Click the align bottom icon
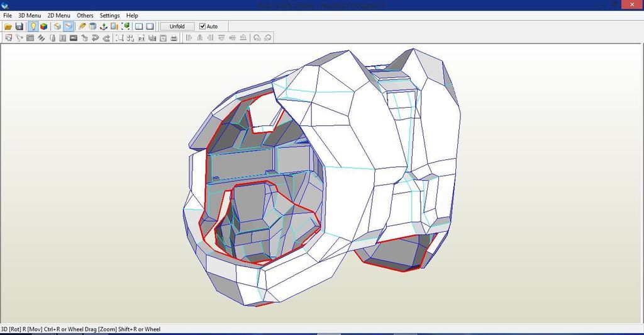 pyautogui.click(x=243, y=38)
